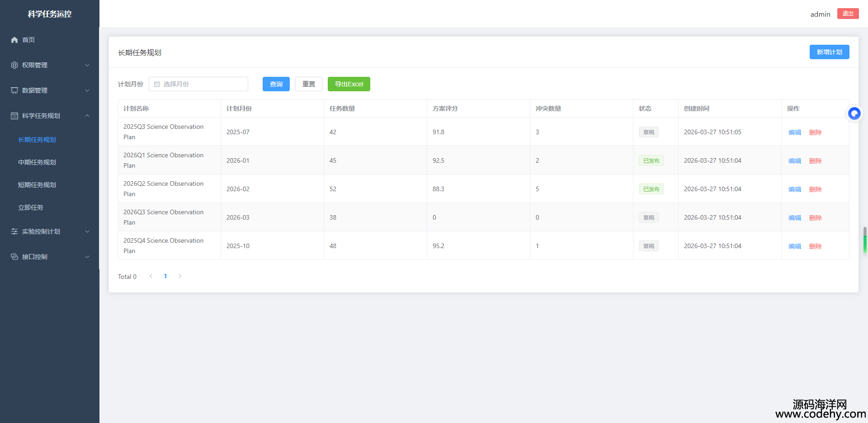This screenshot has width=868, height=423.
Task: Click the home icon in the sidebar
Action: (14, 40)
